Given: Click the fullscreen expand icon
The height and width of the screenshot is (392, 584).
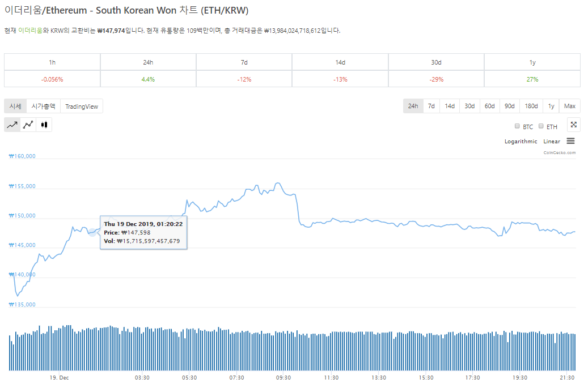Looking at the screenshot, I should tap(574, 125).
